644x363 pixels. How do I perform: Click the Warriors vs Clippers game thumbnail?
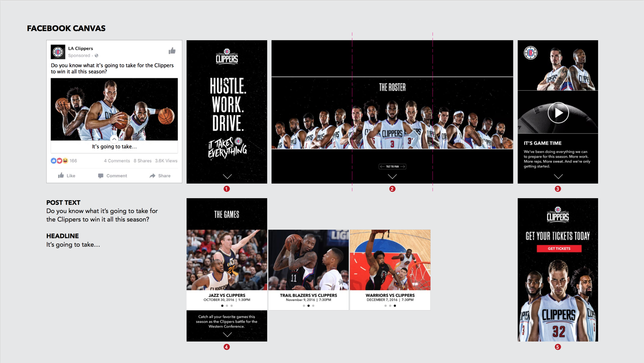pyautogui.click(x=390, y=259)
